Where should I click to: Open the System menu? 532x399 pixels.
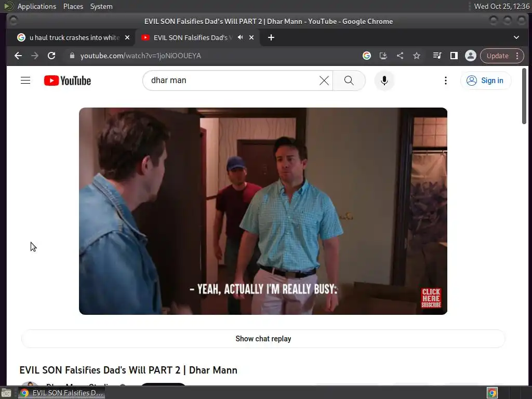click(101, 6)
